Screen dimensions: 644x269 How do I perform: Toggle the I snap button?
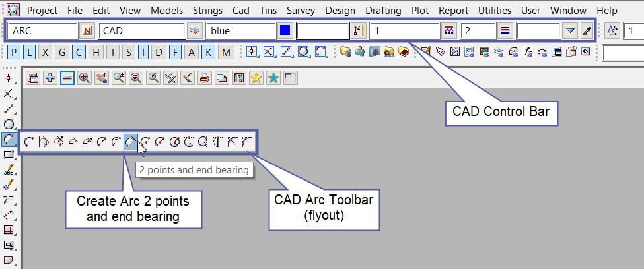143,52
